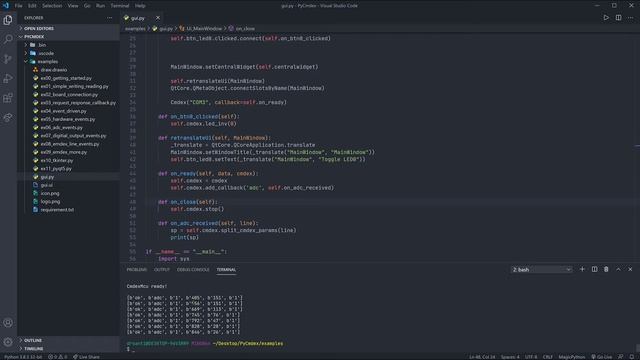Viewport: 640px width, 360px height.
Task: Switch to the PROBLEMS panel tab
Action: 137,269
